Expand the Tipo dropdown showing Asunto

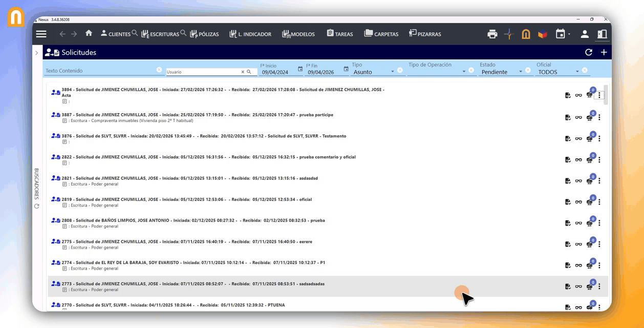click(393, 72)
